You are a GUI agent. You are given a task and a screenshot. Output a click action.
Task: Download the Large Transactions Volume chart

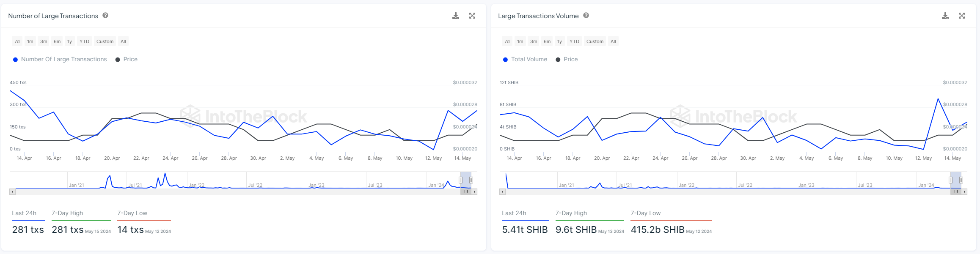[945, 16]
